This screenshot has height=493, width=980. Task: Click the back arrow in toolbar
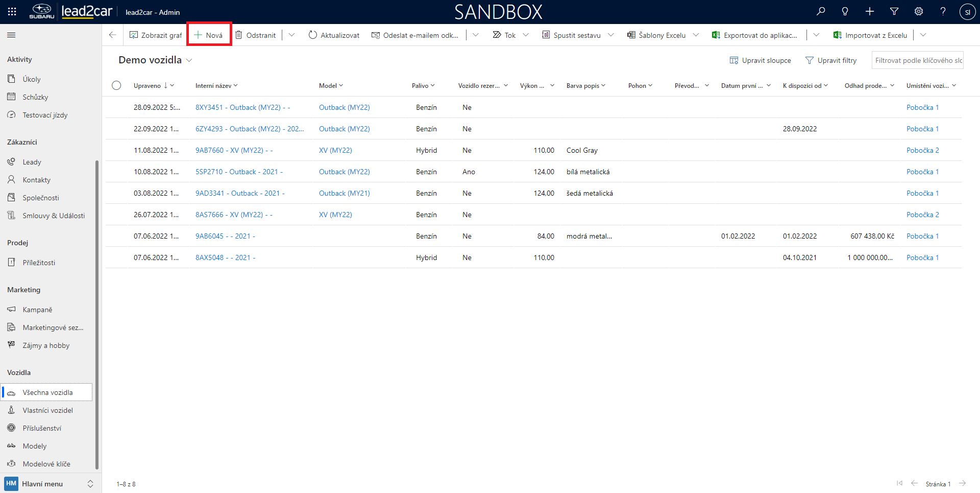point(113,35)
